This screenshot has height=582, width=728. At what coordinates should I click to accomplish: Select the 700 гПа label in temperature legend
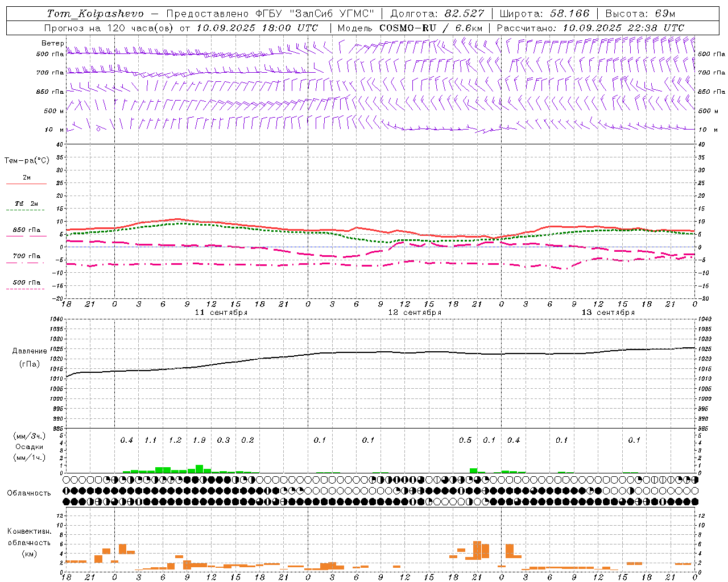[x=26, y=256]
